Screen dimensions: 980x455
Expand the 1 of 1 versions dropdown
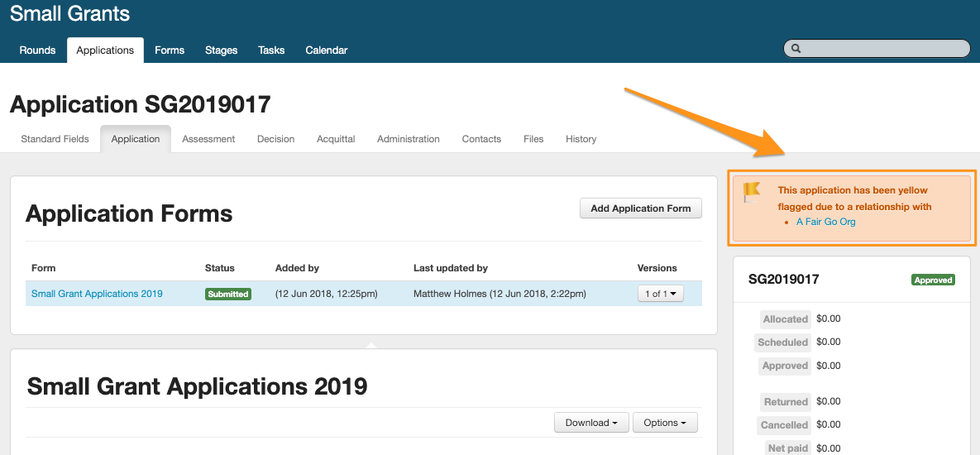pyautogui.click(x=660, y=294)
